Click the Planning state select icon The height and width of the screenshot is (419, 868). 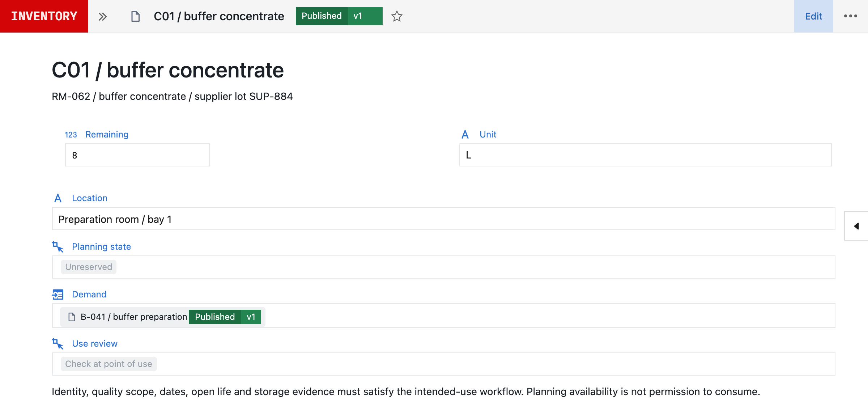tap(58, 247)
